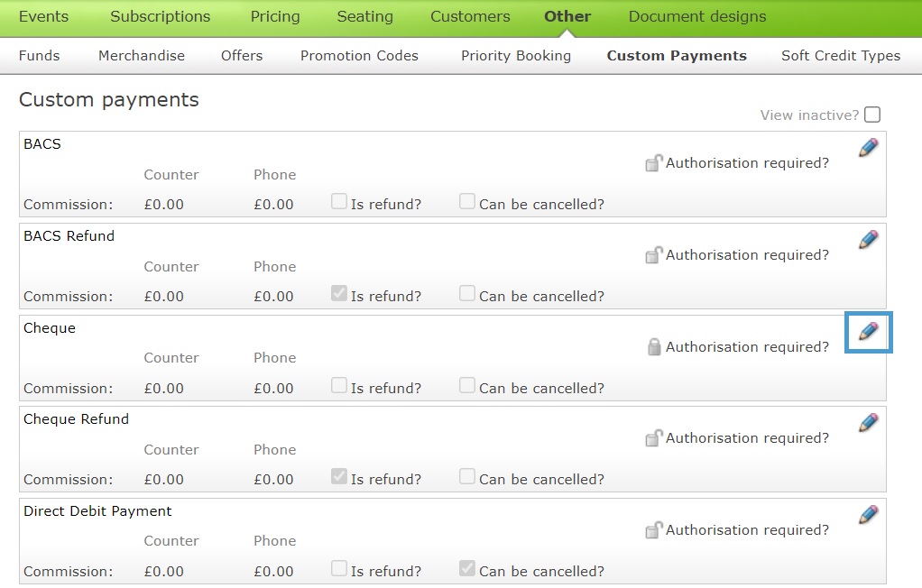922x588 pixels.
Task: Enable the View inactive checkbox
Action: [x=872, y=115]
